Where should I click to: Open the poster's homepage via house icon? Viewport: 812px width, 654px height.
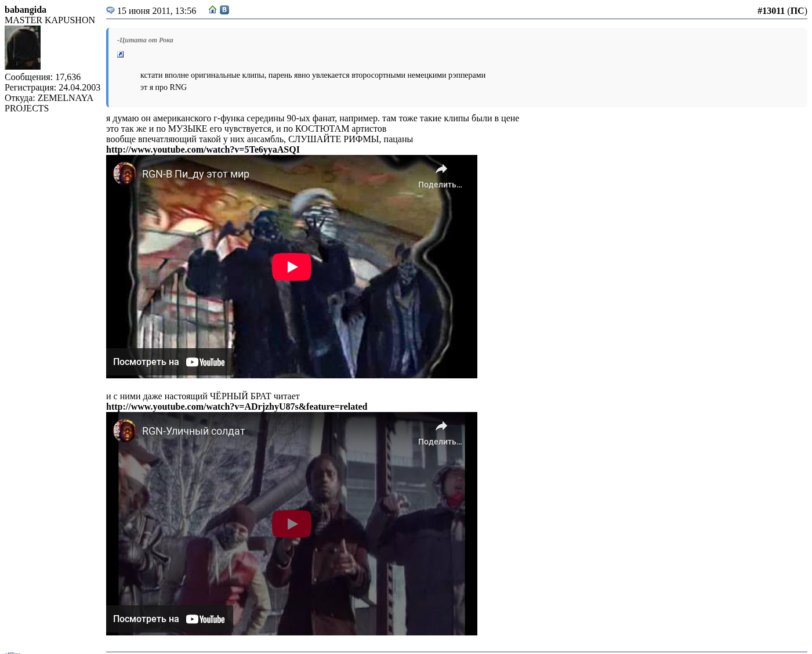click(212, 10)
